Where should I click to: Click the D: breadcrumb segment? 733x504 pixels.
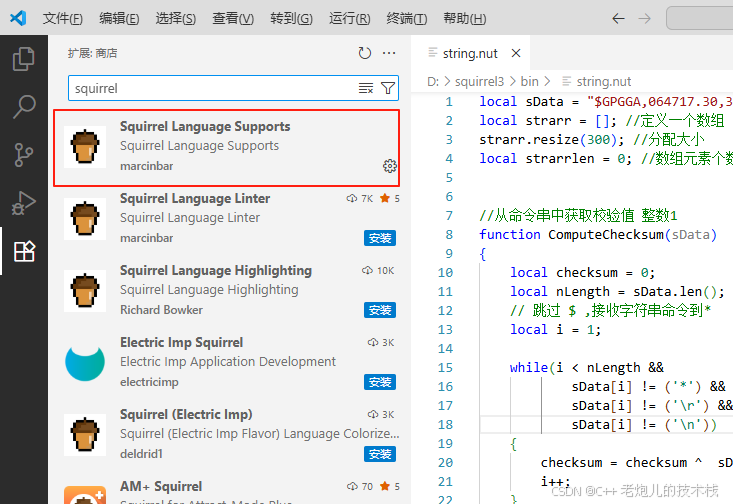pos(433,81)
